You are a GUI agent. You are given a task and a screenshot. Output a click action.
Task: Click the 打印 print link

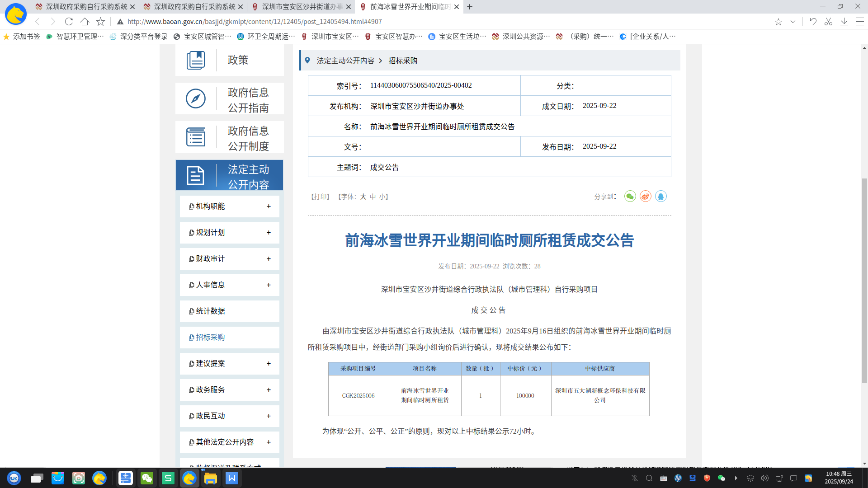point(320,197)
